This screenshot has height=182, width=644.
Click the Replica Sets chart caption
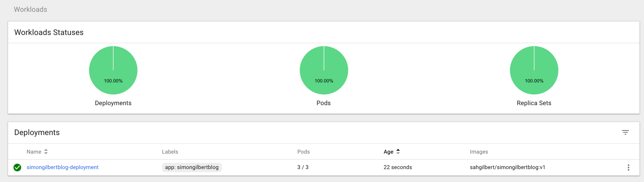(534, 103)
